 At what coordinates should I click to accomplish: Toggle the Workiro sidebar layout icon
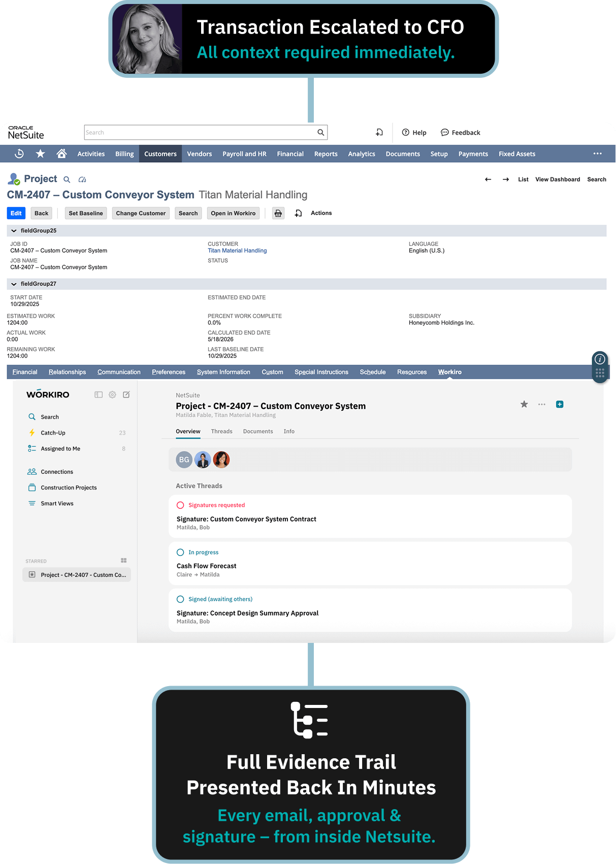[99, 394]
